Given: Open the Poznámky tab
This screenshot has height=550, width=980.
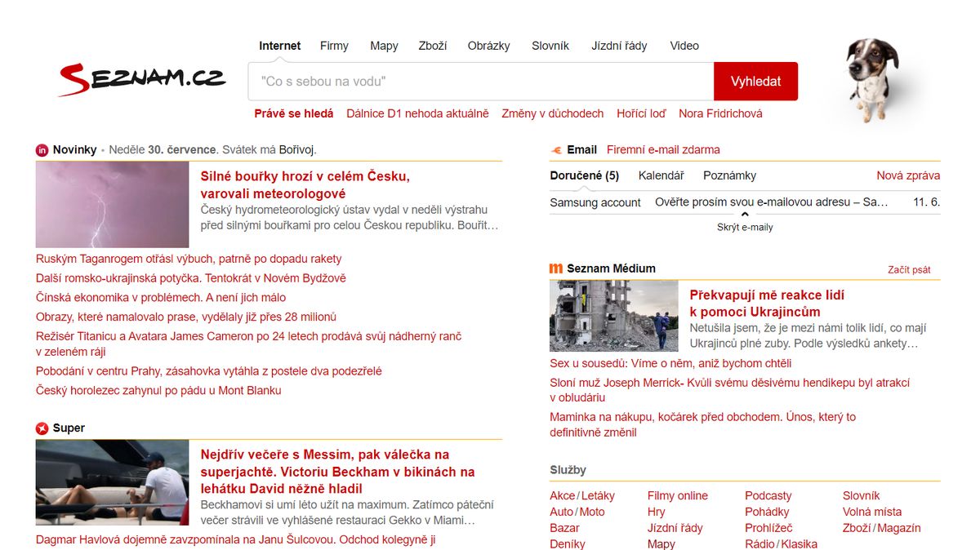Looking at the screenshot, I should [x=730, y=175].
